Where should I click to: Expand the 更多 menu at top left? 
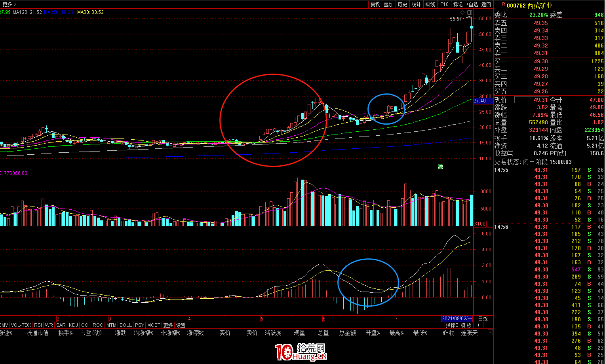click(10, 4)
